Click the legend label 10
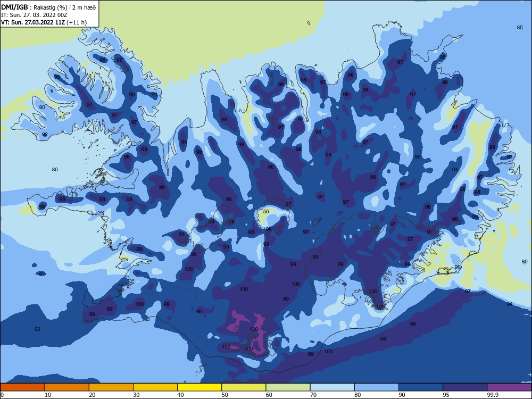This screenshot has height=399, width=532. point(47,395)
